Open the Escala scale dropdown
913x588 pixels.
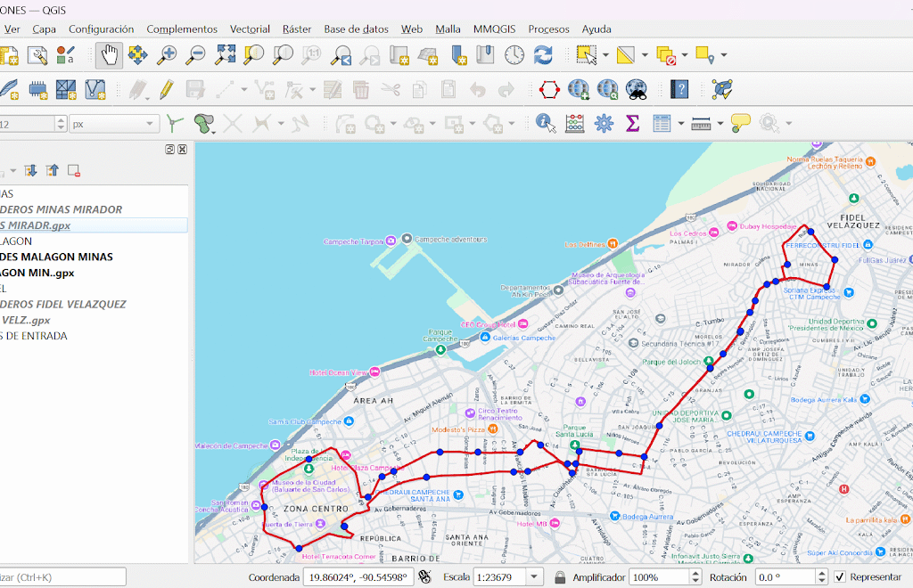534,576
